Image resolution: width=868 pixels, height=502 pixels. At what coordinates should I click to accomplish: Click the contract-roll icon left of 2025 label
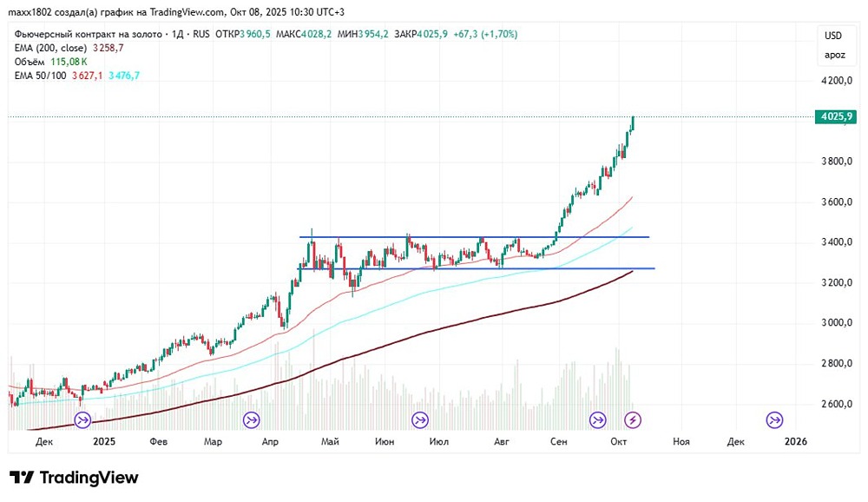[x=82, y=420]
